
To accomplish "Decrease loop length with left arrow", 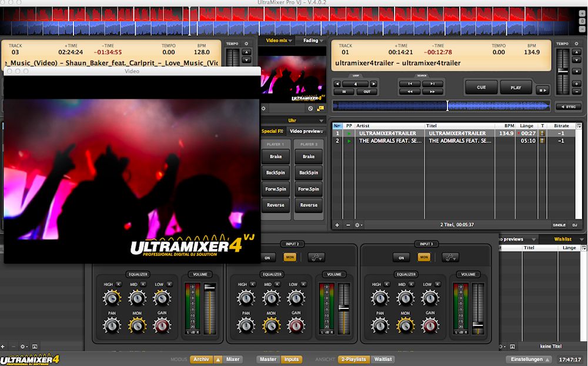I will (337, 84).
